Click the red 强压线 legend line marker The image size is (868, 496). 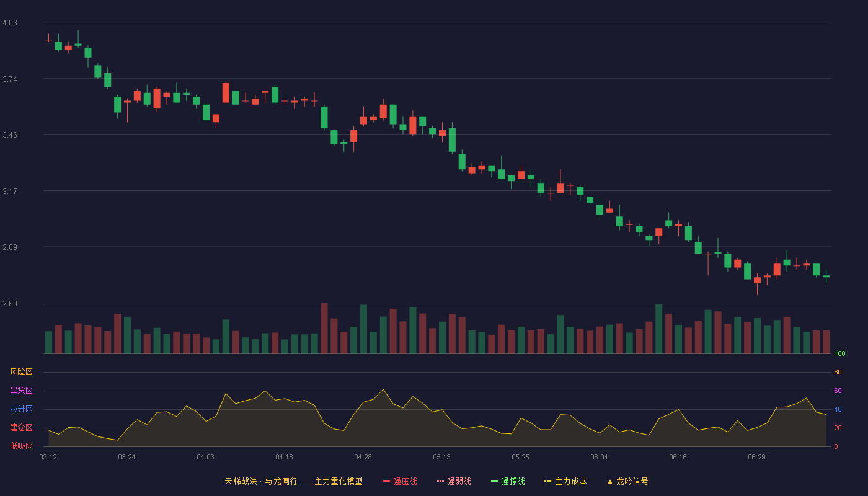[387, 482]
